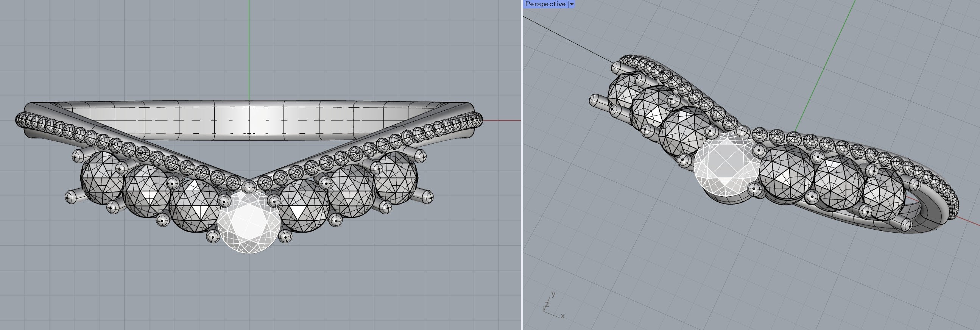
Task: Select the flat ring band in the left viewport
Action: [248, 120]
